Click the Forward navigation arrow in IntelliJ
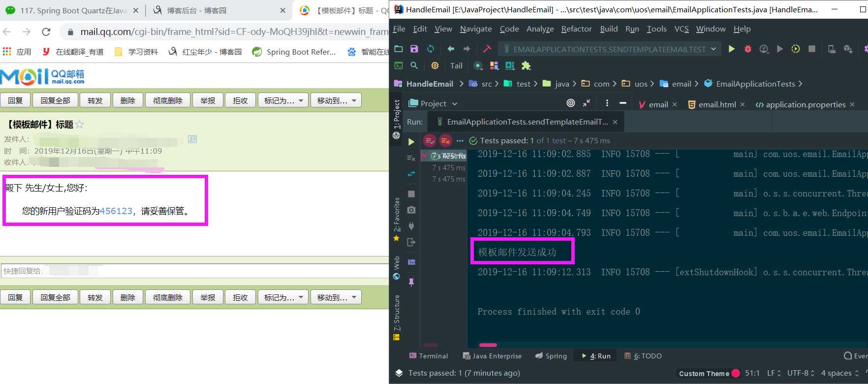Viewport: 868px width, 384px height. click(466, 49)
